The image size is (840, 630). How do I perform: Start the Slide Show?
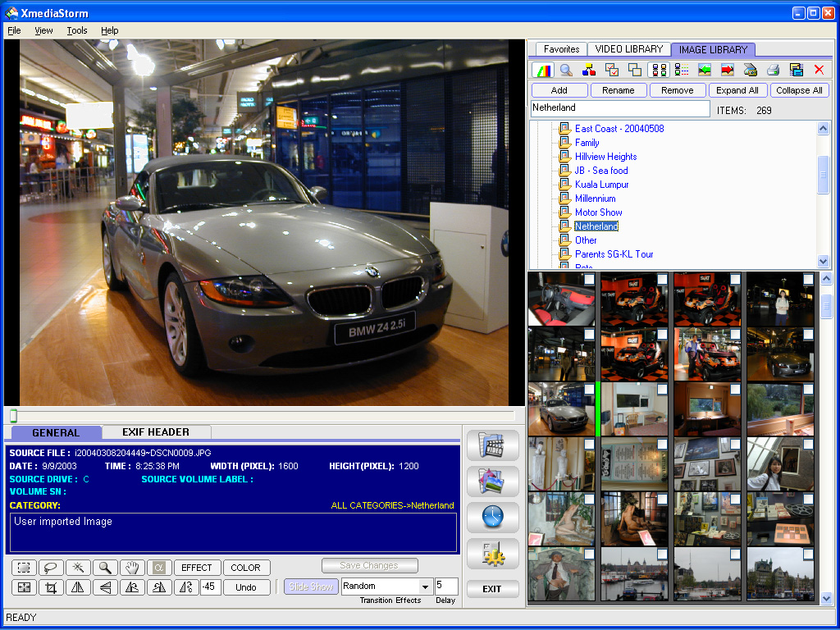[311, 587]
